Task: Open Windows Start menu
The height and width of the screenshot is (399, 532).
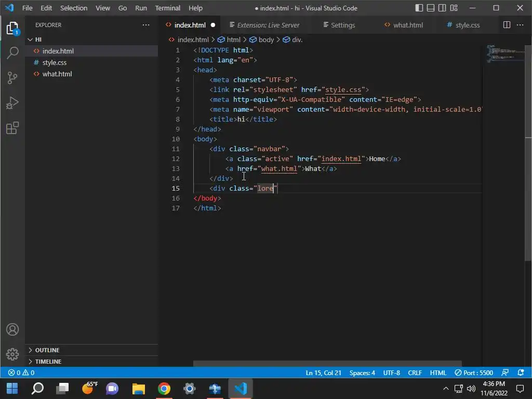Action: [12, 389]
